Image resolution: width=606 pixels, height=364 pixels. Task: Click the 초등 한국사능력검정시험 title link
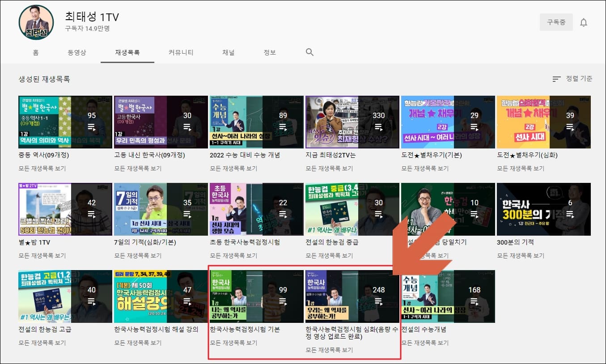tap(245, 242)
